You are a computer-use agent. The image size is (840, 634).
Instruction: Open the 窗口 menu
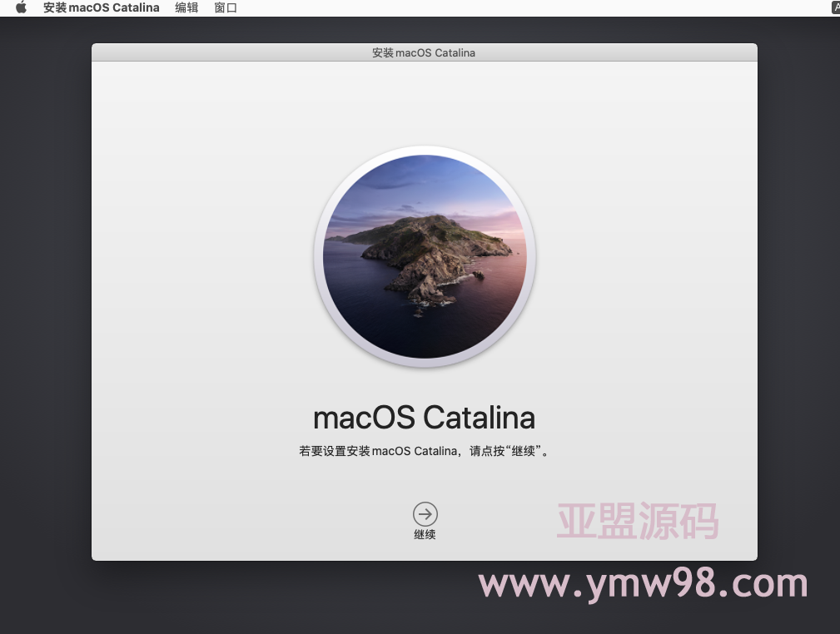[x=226, y=7]
